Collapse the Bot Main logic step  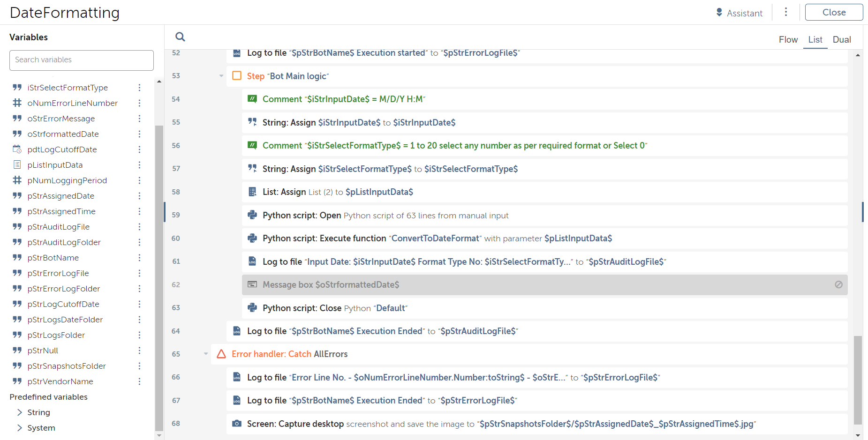coord(221,76)
